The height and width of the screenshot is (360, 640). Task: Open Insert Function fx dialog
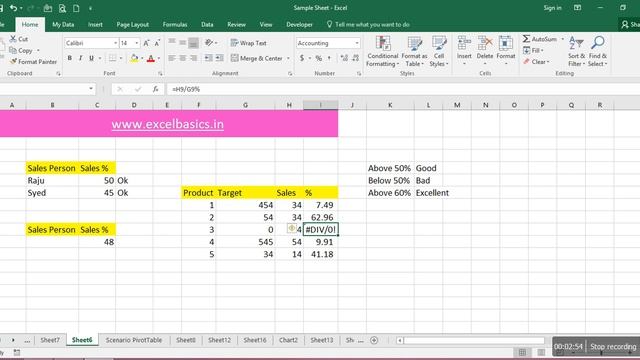tap(156, 89)
